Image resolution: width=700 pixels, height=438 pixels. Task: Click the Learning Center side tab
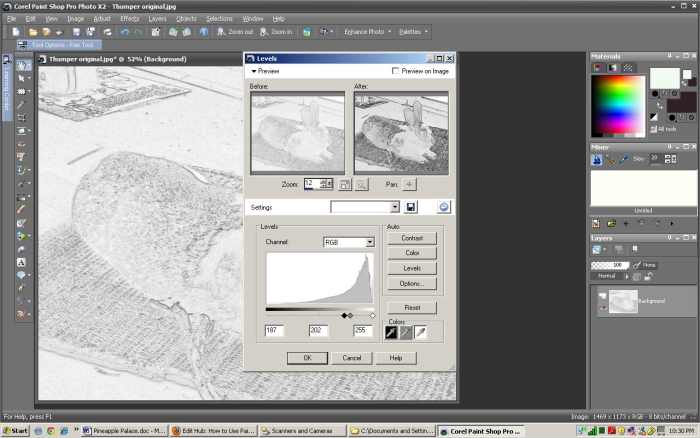(6, 88)
